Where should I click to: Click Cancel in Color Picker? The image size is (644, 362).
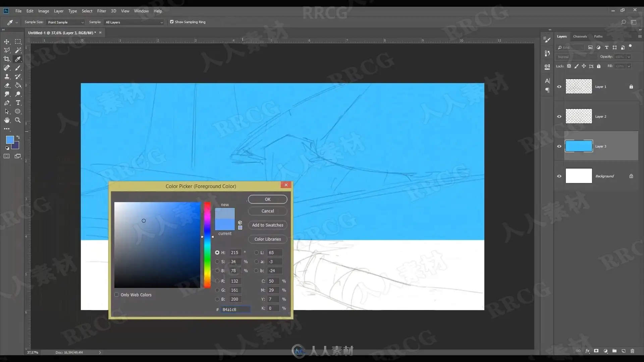click(x=268, y=211)
